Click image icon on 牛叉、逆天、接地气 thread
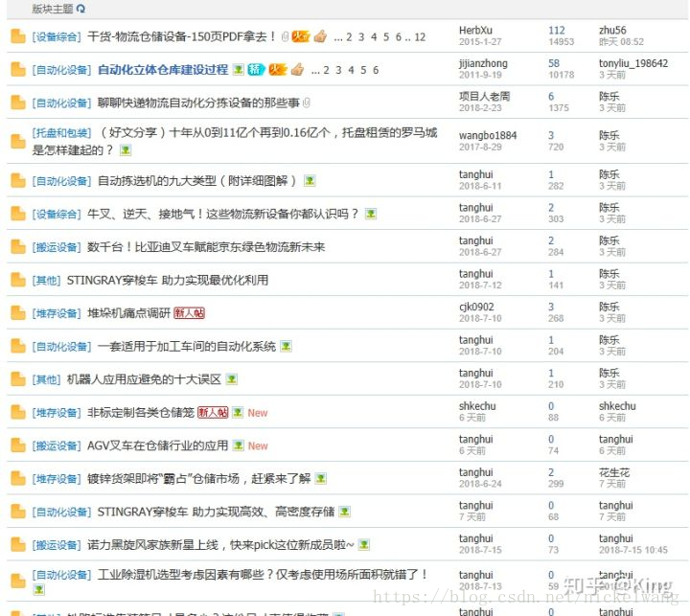Image resolution: width=690 pixels, height=616 pixels. (x=371, y=214)
